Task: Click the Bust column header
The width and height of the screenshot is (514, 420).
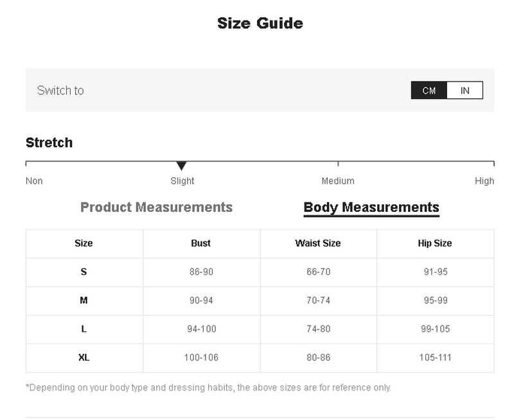Action: coord(201,243)
